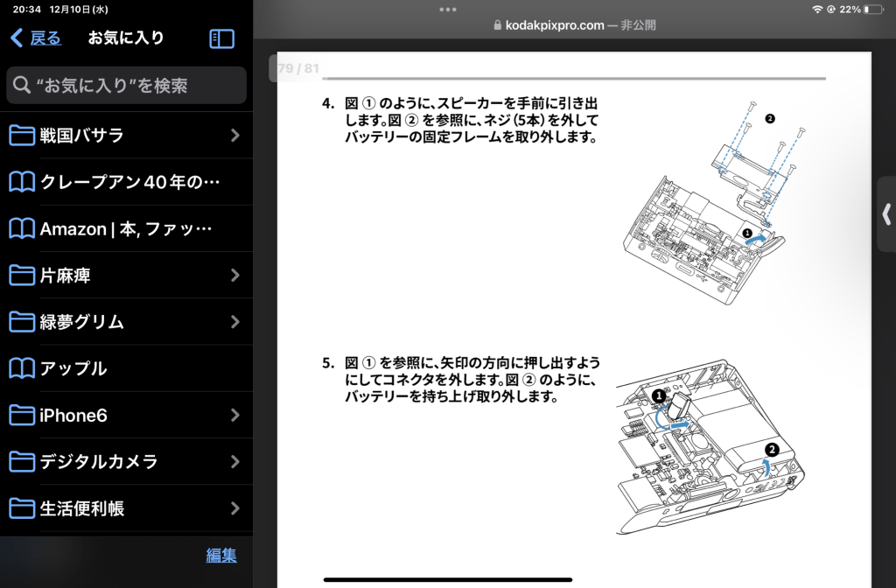Open the 緑夢グリム folder
The image size is (896, 588).
coord(82,322)
